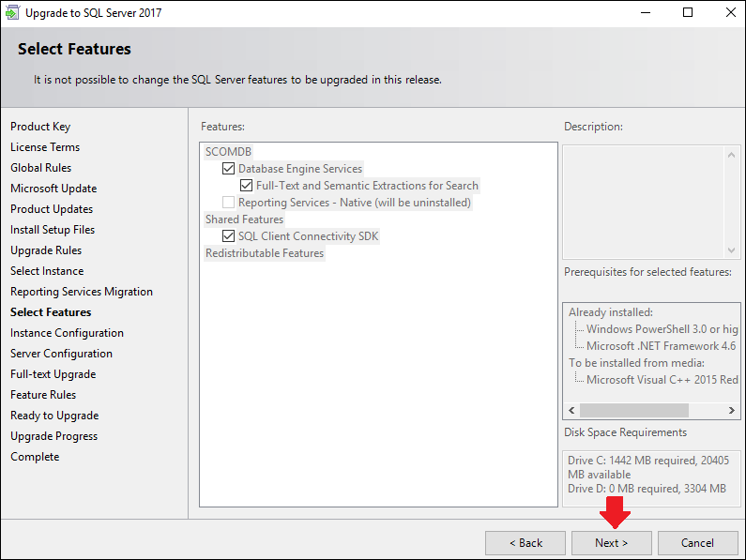
Task: Go to the Server Configuration step
Action: click(61, 354)
